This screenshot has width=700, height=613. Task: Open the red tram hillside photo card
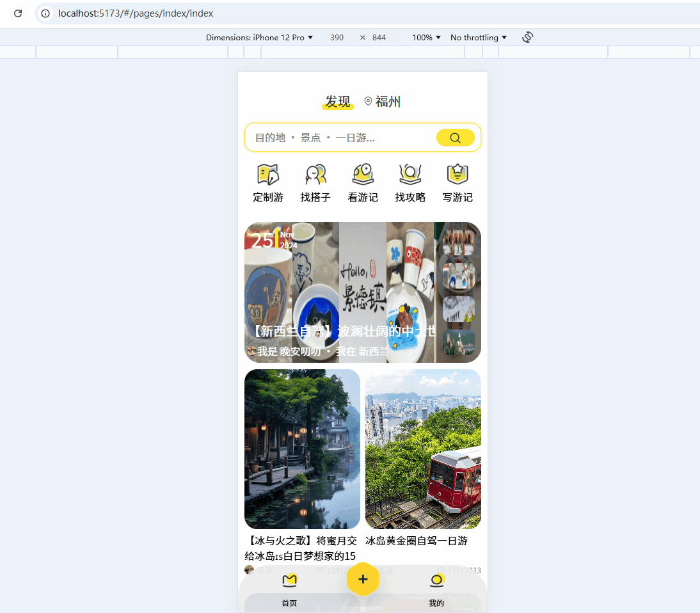click(423, 449)
